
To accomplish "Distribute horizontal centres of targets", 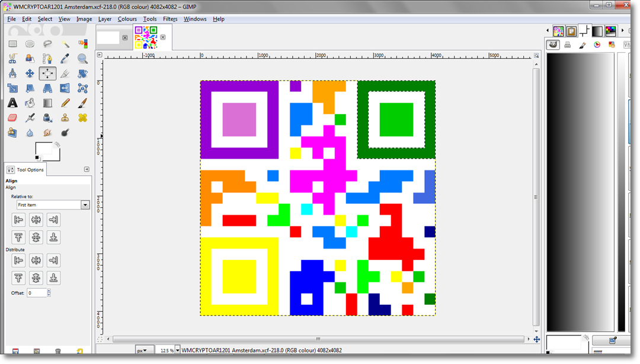I will click(x=36, y=260).
